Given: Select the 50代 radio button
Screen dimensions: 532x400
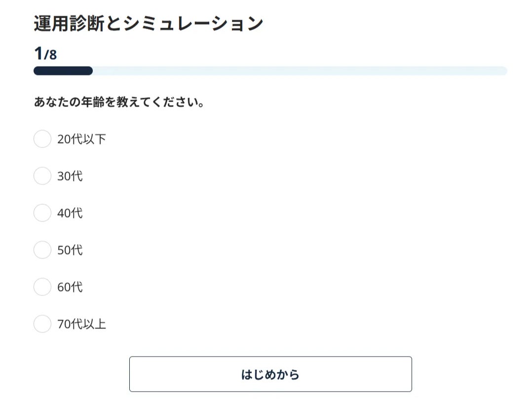Looking at the screenshot, I should (42, 250).
